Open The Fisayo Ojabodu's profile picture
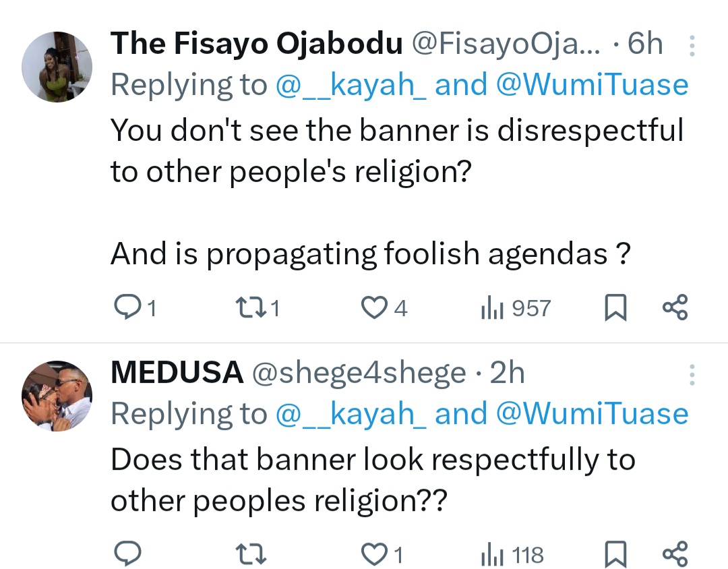Viewport: 728px width, 569px height. pos(57,66)
